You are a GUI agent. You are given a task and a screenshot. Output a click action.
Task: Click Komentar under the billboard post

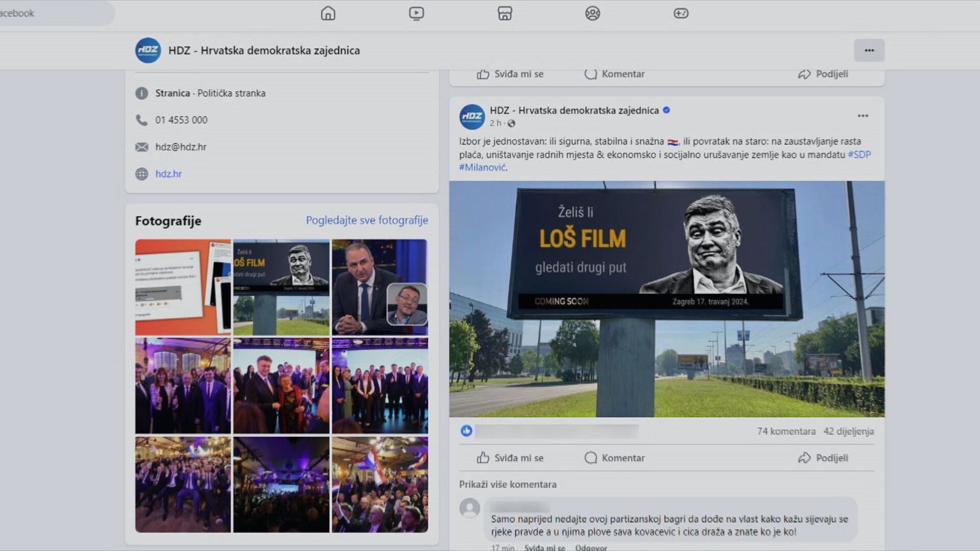615,458
